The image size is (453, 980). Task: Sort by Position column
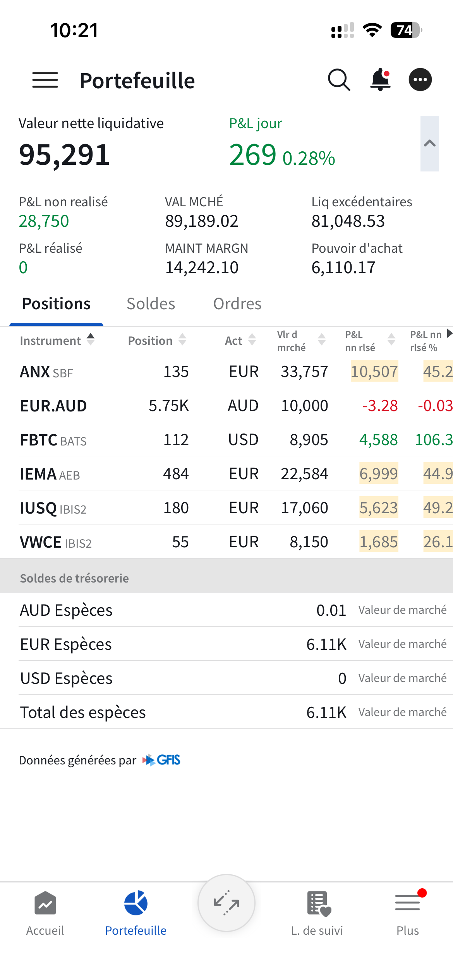coord(157,340)
